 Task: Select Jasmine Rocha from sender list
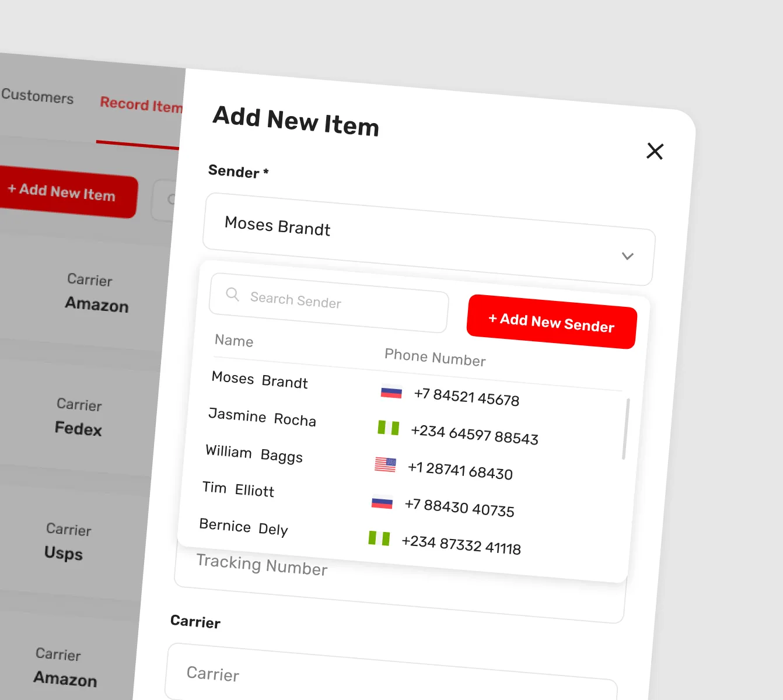click(262, 416)
